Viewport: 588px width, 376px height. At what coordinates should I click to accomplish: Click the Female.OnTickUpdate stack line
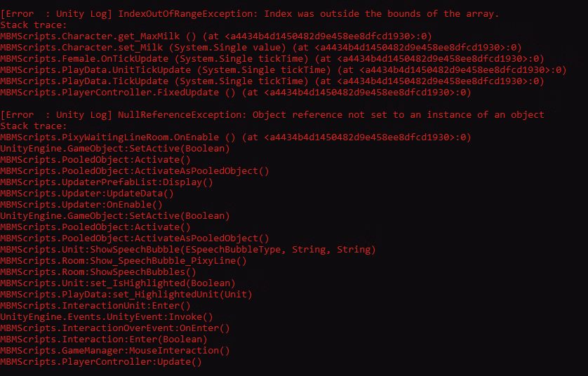260,58
